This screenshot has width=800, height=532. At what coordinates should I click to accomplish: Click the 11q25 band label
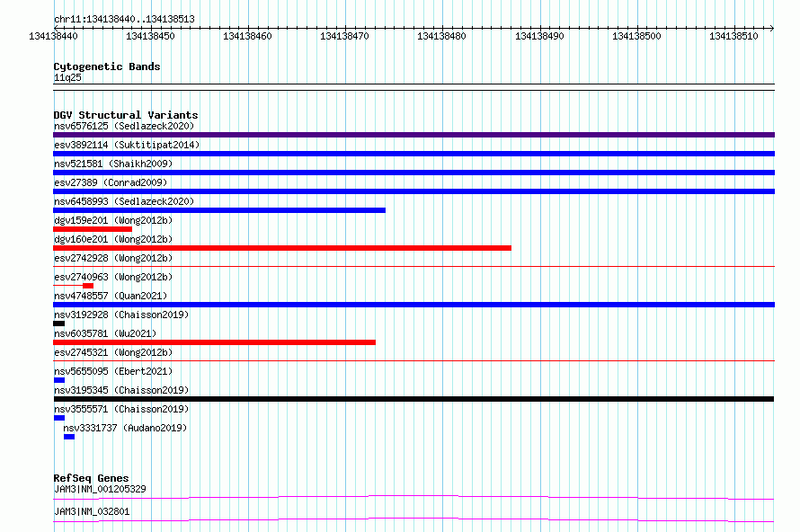coord(67,77)
